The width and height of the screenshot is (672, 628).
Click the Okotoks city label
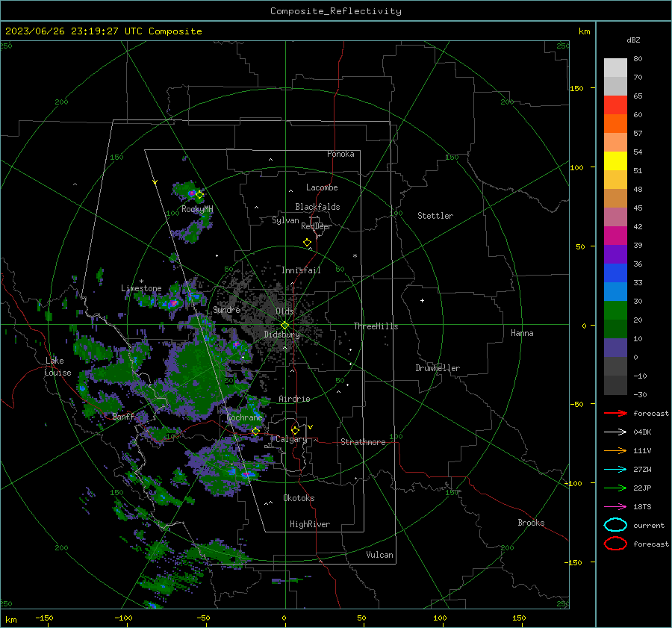[x=299, y=498]
